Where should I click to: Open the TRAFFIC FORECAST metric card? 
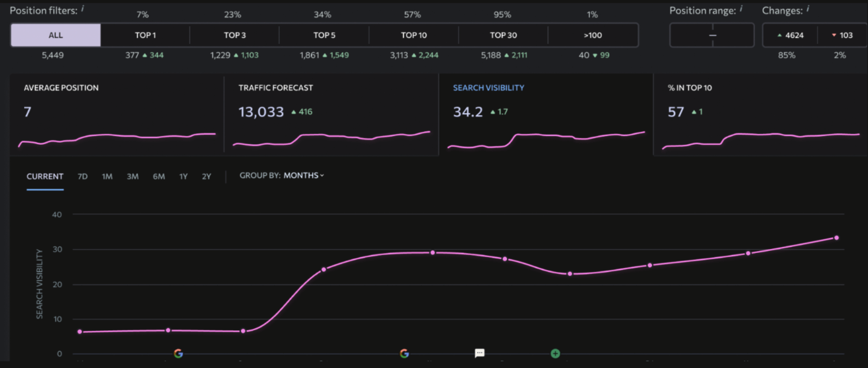(x=331, y=115)
